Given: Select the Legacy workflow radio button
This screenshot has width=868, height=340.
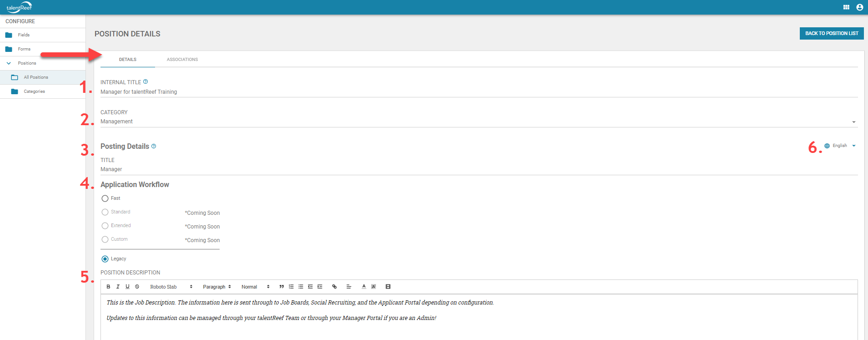Looking at the screenshot, I should [105, 259].
